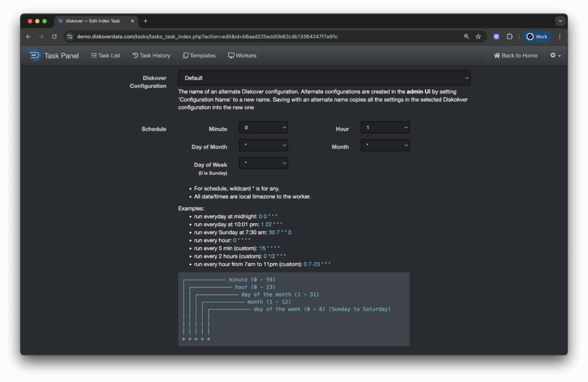
Task: Click "day of the week" diagram line
Action: (x=322, y=309)
